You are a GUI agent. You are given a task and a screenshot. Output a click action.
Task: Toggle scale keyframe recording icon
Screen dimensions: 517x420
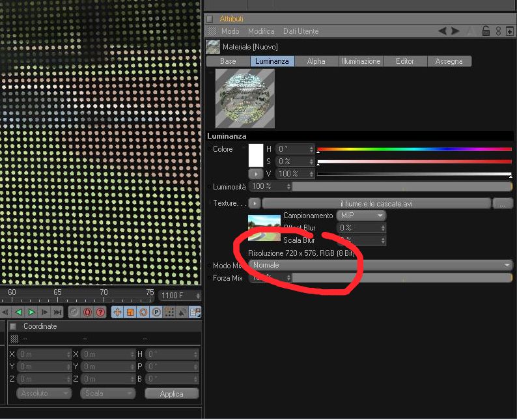tap(130, 312)
